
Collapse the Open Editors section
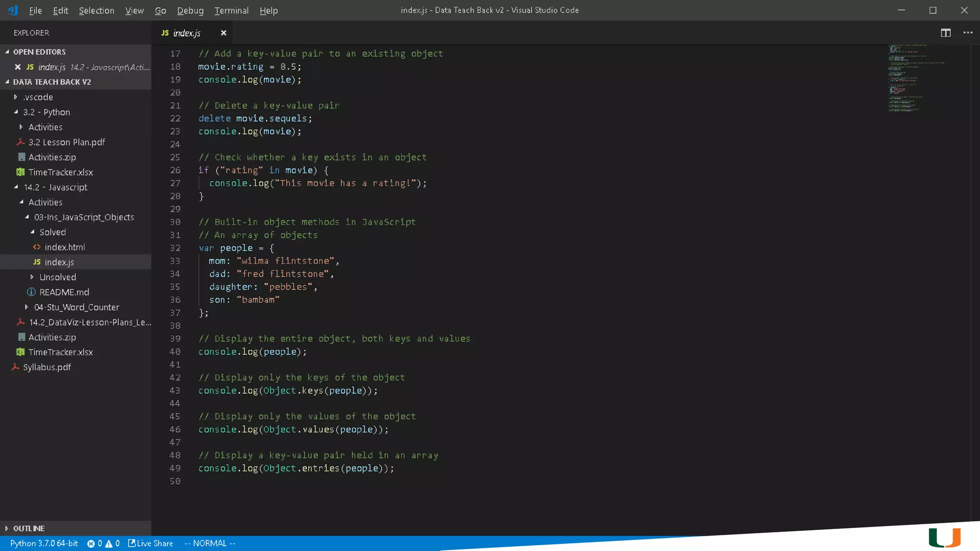tap(39, 52)
